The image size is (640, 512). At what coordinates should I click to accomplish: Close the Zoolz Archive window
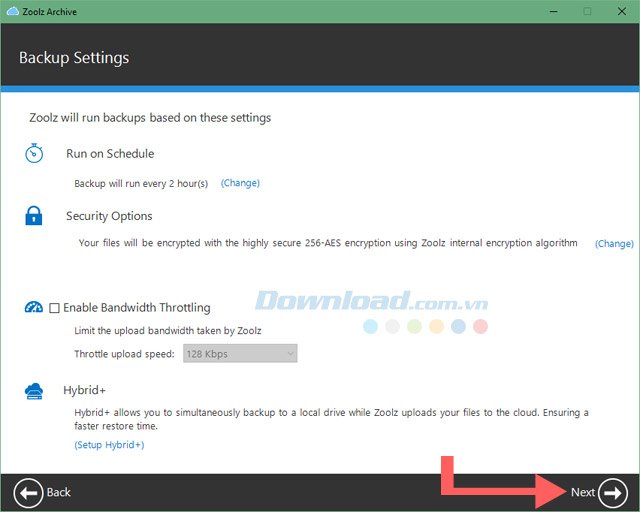tap(622, 11)
